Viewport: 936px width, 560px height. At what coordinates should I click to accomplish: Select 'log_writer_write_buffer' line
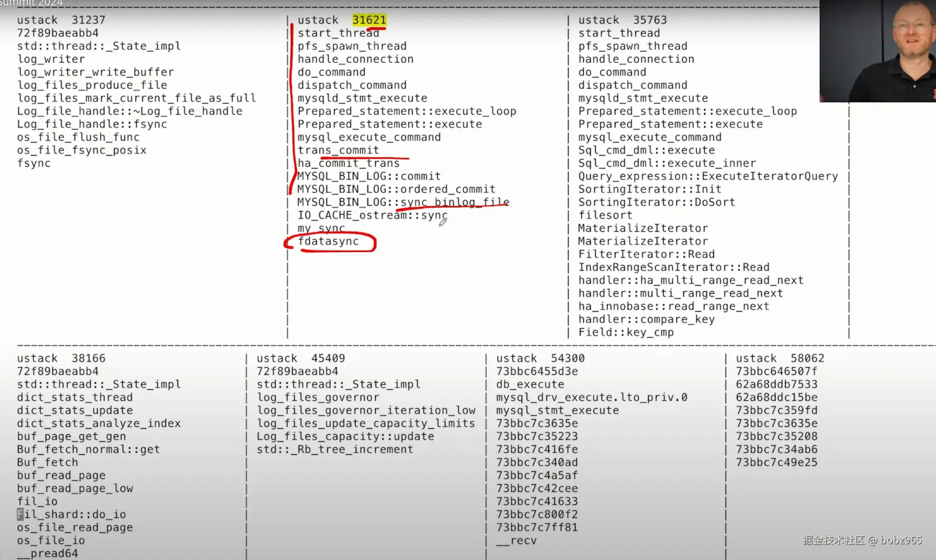[96, 72]
